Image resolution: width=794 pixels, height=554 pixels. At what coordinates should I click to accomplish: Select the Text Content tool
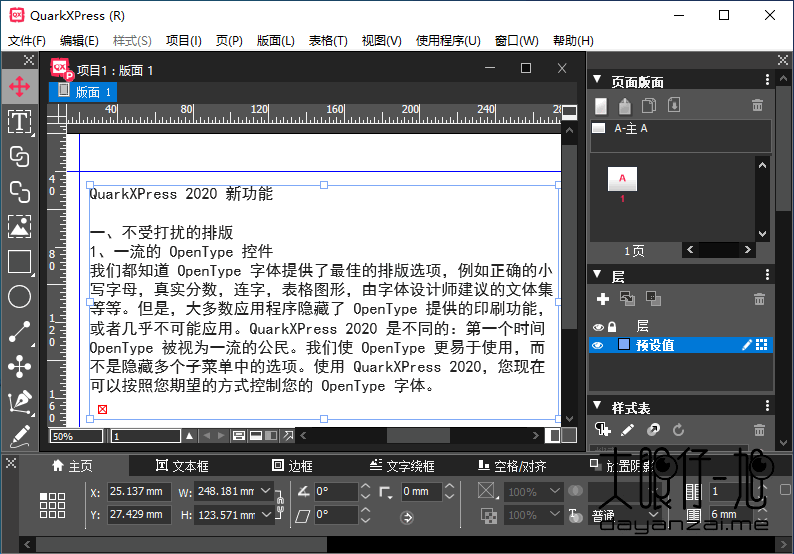click(x=19, y=122)
